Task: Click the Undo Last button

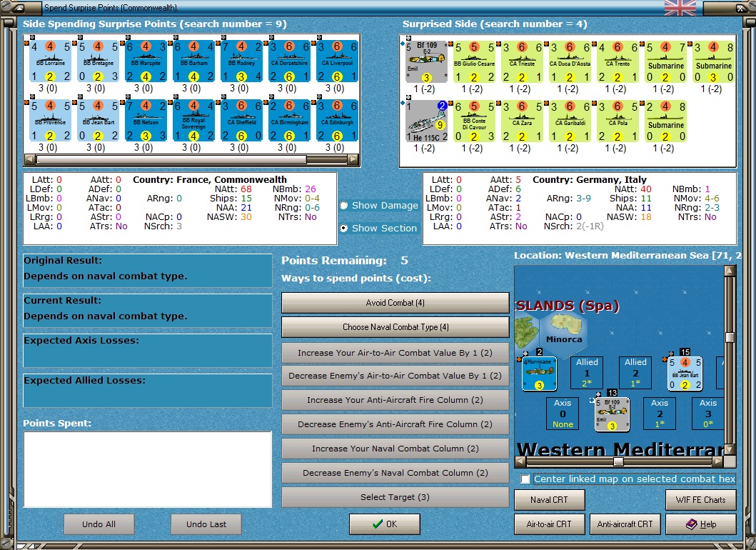Action: 206,524
